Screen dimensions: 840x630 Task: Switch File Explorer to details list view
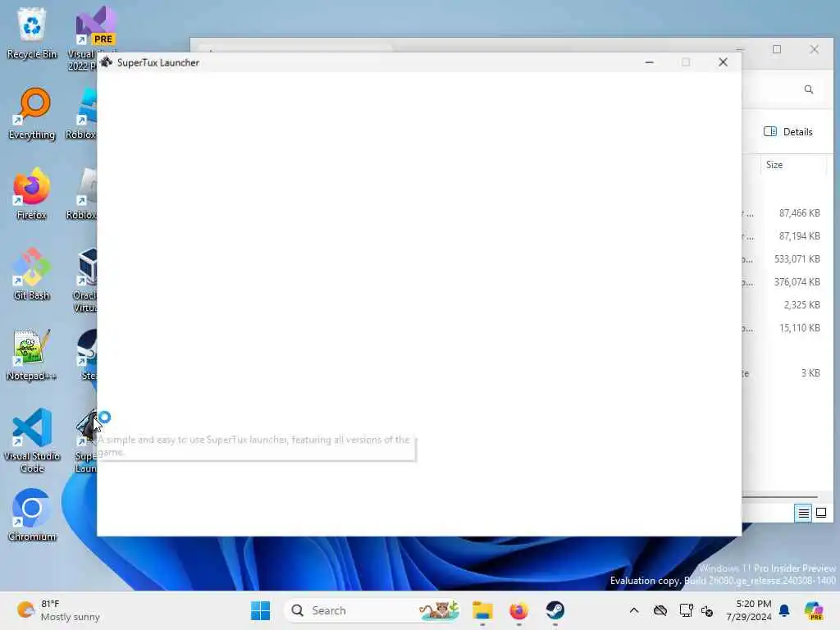803,514
